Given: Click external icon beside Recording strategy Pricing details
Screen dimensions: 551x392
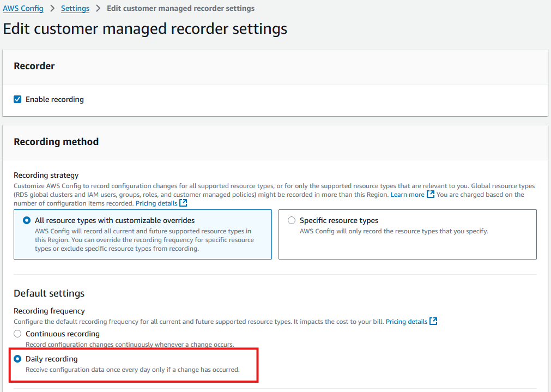Looking at the screenshot, I should point(183,203).
